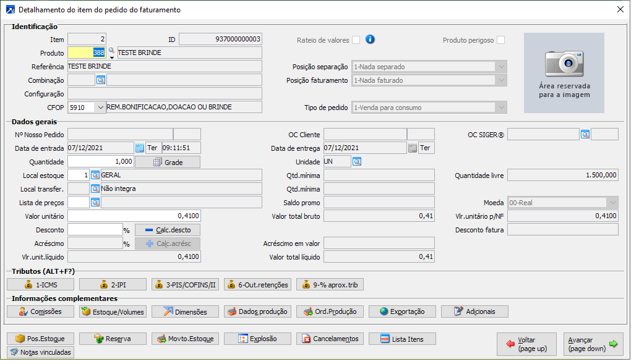The image size is (639, 364).
Task: Click the blue info icon beside Rateio de valores
Action: point(370,40)
